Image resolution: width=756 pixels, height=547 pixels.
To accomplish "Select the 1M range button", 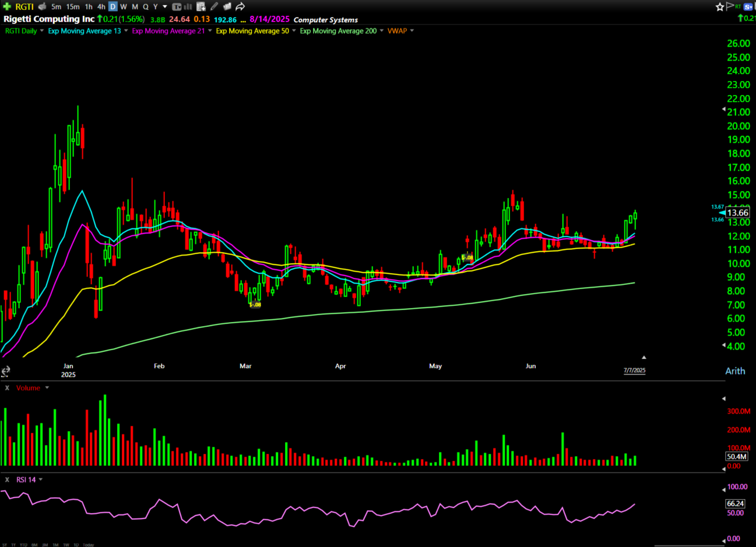I will click(55, 545).
